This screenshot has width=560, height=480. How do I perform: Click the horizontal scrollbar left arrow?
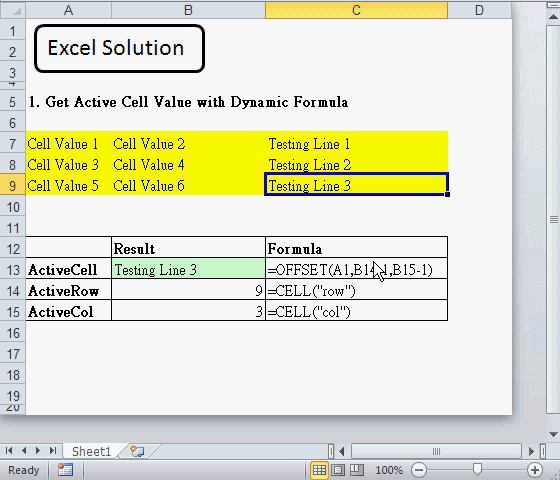(x=342, y=451)
